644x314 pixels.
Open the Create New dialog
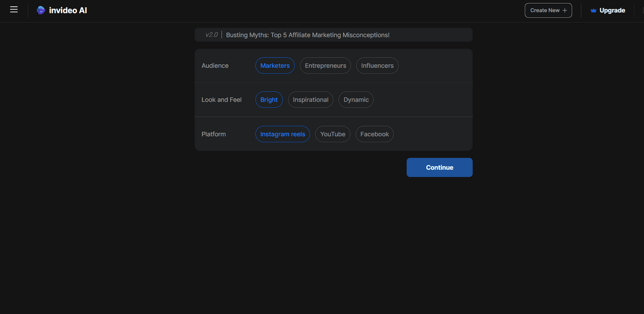tap(548, 10)
